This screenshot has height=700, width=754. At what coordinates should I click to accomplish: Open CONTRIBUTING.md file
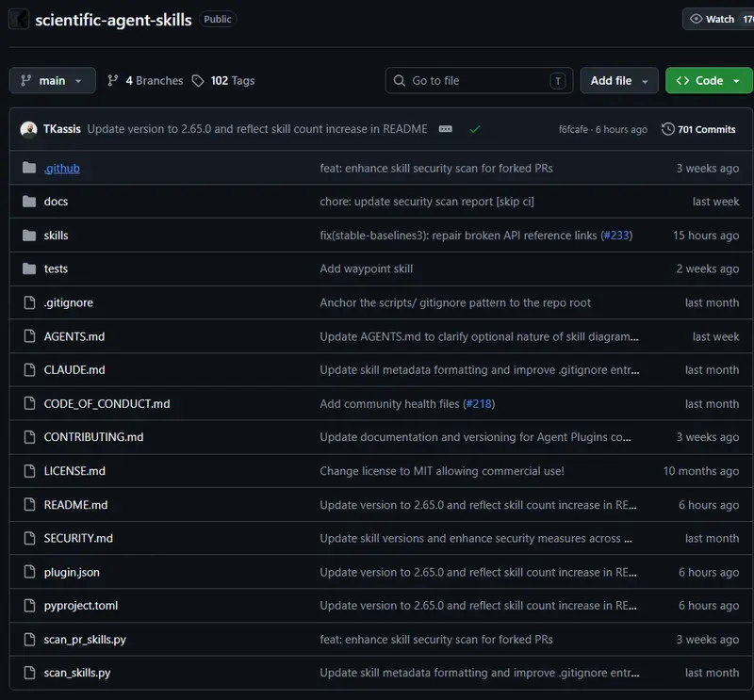click(93, 437)
